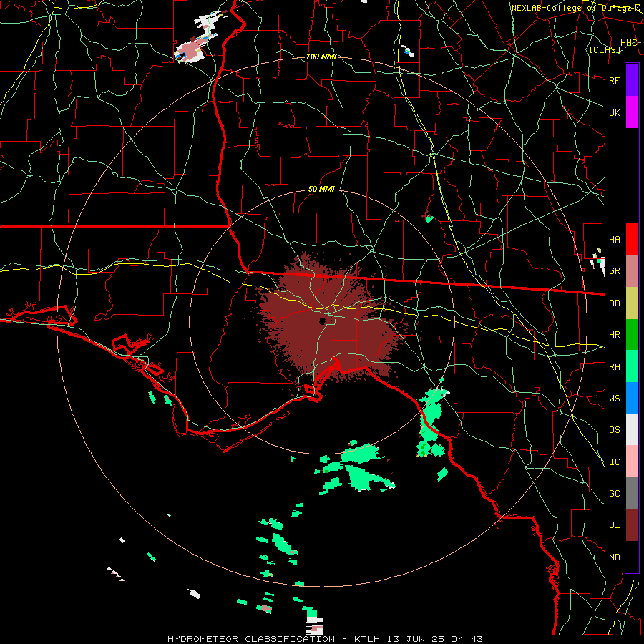Select the IC legend label text
Viewport: 644px width, 644px height.
click(614, 462)
